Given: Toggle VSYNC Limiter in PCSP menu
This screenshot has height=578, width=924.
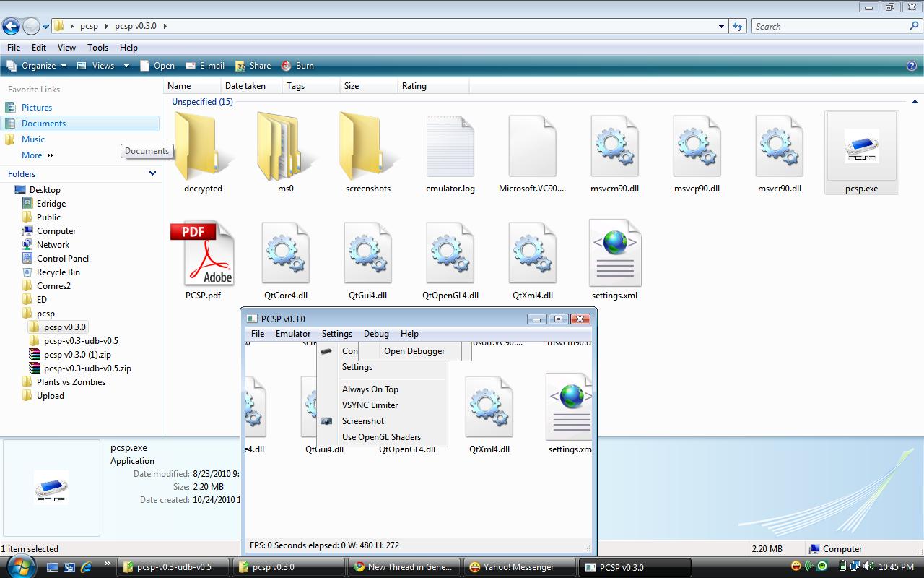Looking at the screenshot, I should click(370, 405).
